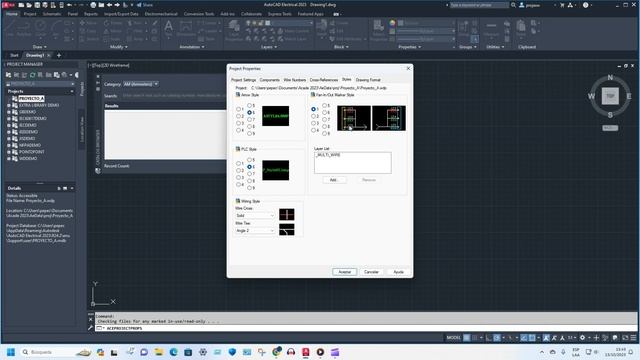This screenshot has height=360, width=640.
Task: Select Arrow Style radio option 1
Action: pos(238,109)
